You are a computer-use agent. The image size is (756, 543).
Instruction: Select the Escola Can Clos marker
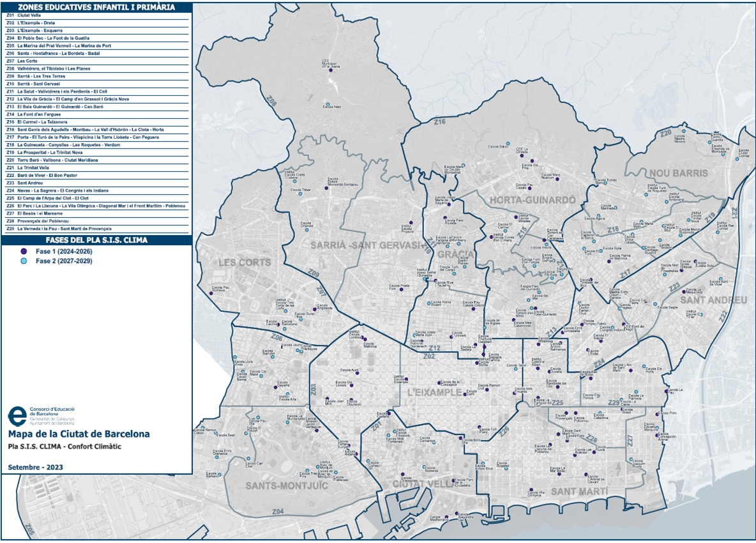248,459
